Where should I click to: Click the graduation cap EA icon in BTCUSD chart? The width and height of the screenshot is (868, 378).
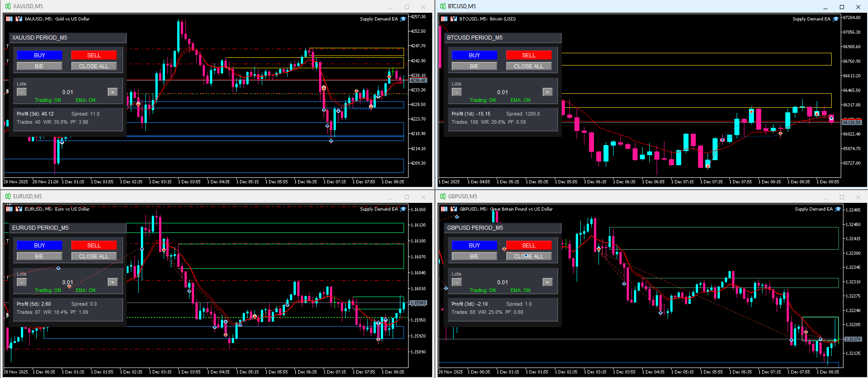835,19
